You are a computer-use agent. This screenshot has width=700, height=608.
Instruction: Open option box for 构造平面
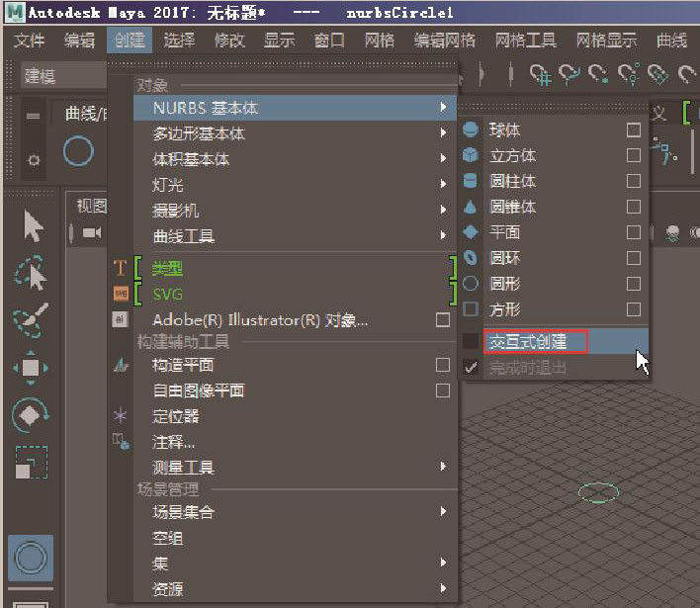point(443,365)
